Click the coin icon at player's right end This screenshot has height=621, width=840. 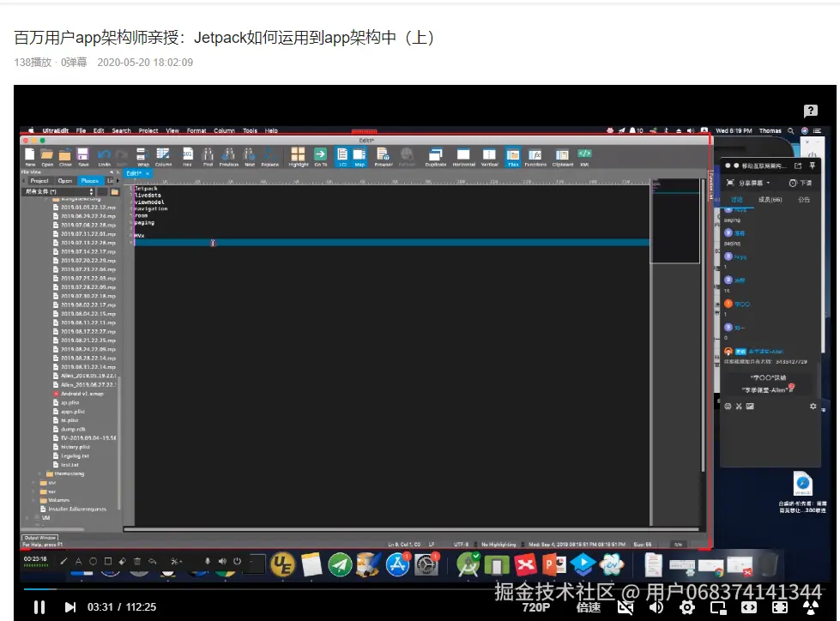point(811,607)
